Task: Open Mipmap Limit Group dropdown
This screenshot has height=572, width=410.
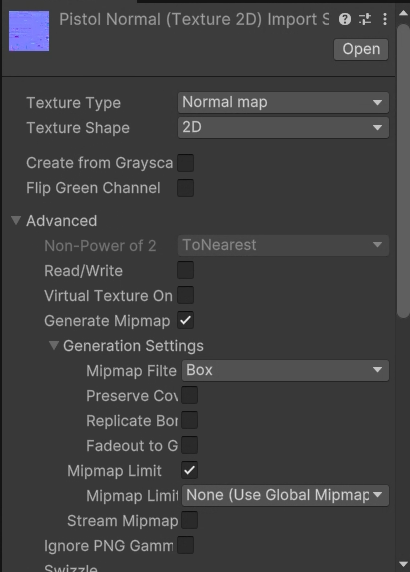Action: pos(285,495)
